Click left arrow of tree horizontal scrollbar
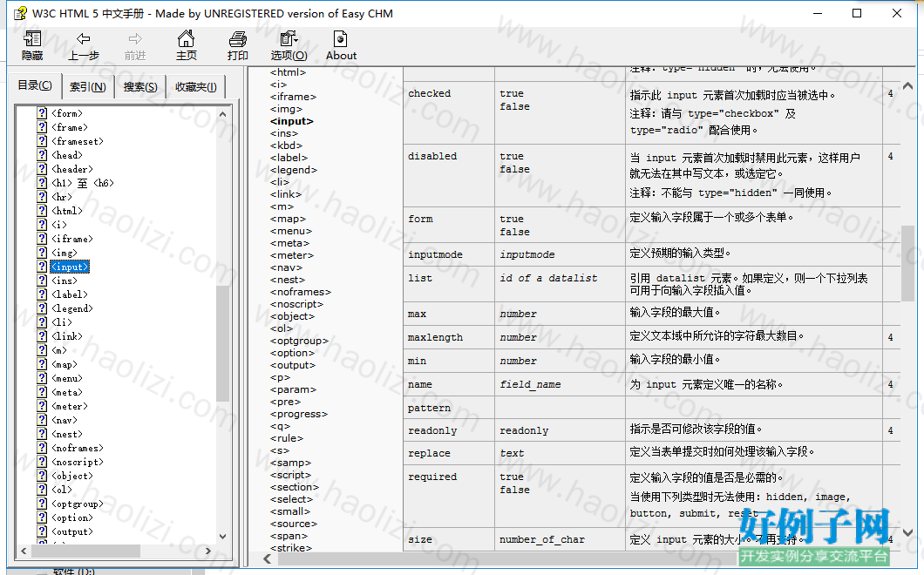This screenshot has width=924, height=575. coord(24,551)
